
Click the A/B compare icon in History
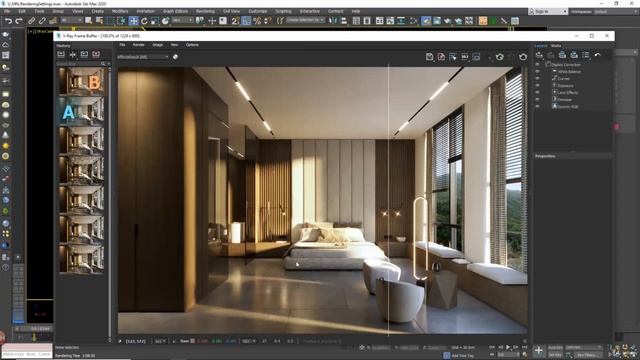73,54
